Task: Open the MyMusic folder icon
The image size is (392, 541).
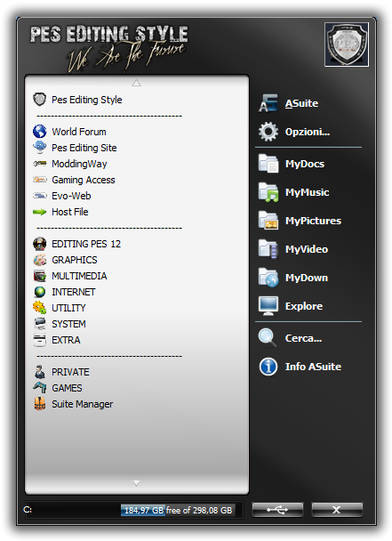Action: click(268, 192)
